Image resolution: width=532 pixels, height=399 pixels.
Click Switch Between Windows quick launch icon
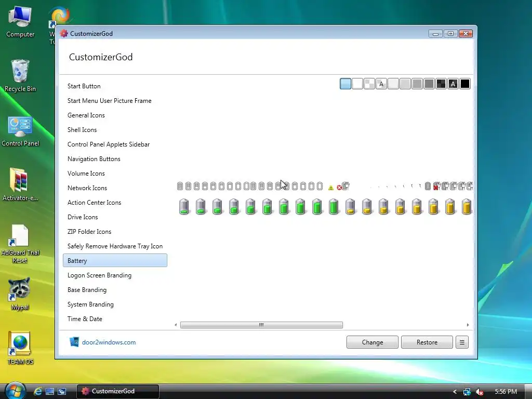click(62, 391)
